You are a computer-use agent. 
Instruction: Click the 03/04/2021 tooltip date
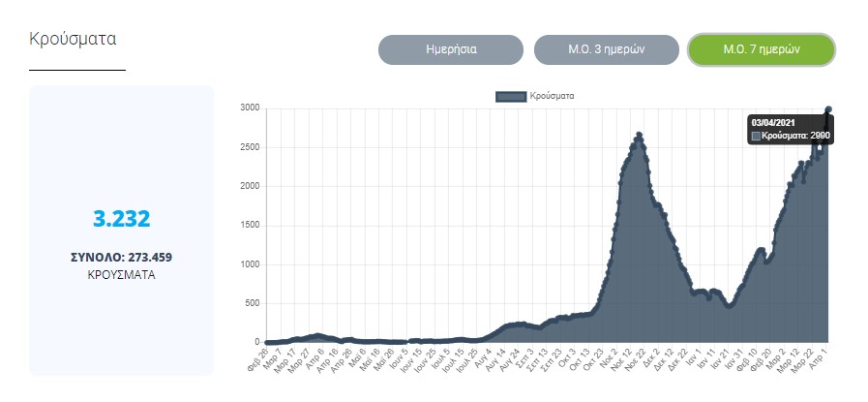[775, 123]
